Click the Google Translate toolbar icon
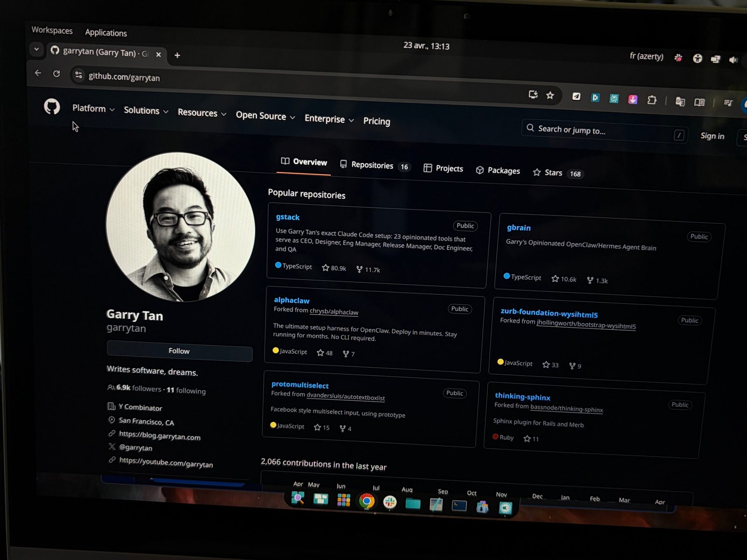747x560 pixels. [680, 102]
